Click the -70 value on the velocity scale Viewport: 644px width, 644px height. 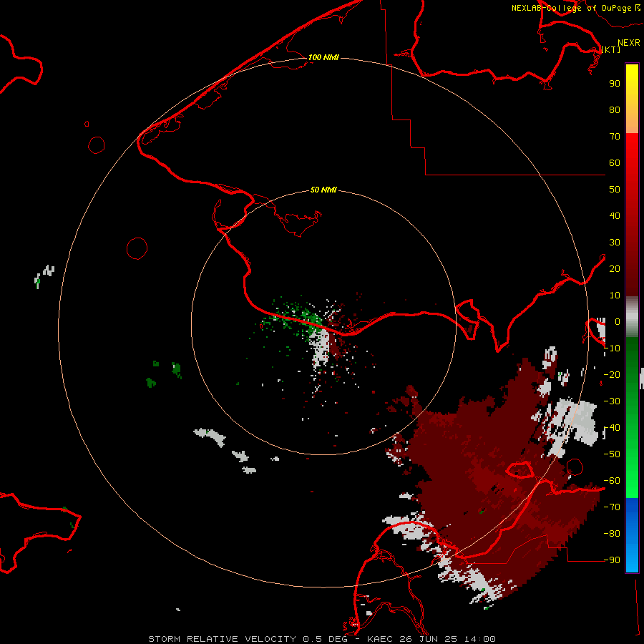(612, 507)
